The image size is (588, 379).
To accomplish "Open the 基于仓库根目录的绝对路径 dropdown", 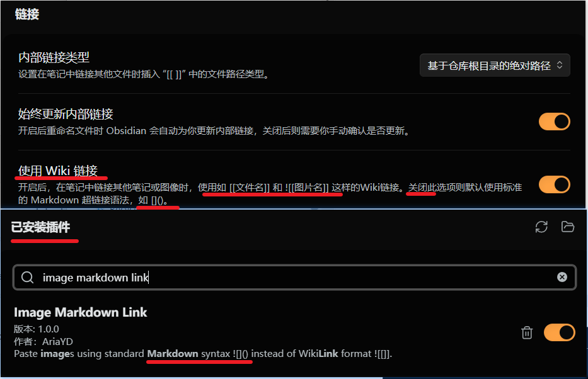I will (495, 65).
